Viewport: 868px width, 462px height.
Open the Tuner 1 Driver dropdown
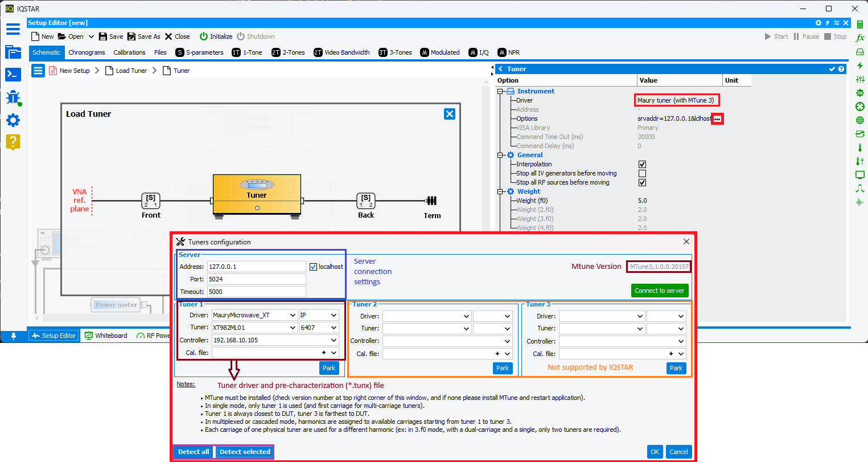coord(254,315)
